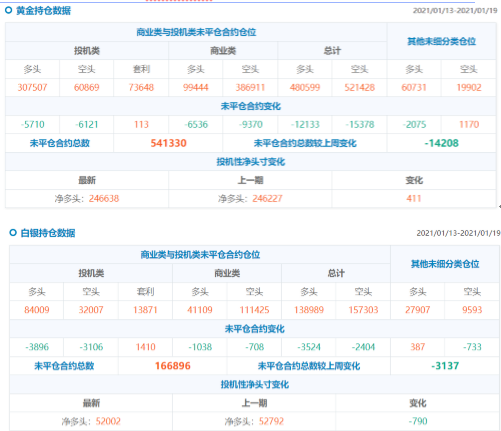The height and width of the screenshot is (431, 501).
Task: Select the silver total open interest 166896
Action: click(x=173, y=366)
